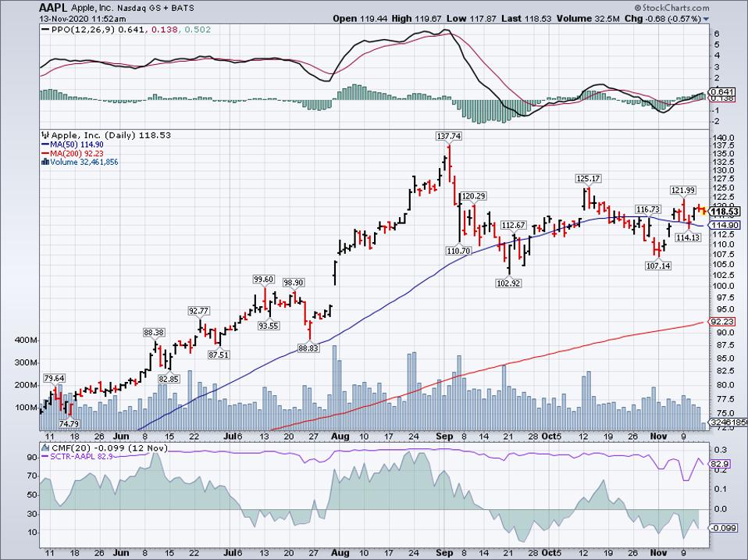Viewport: 748px width, 560px height.
Task: Click the blue down arrow beside Chg value
Action: 706,19
